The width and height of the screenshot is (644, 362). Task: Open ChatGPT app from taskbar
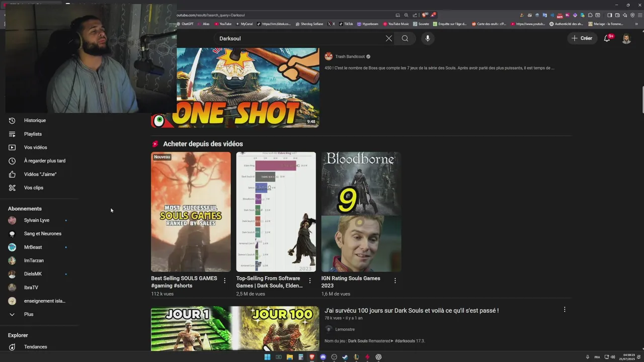pos(378,357)
